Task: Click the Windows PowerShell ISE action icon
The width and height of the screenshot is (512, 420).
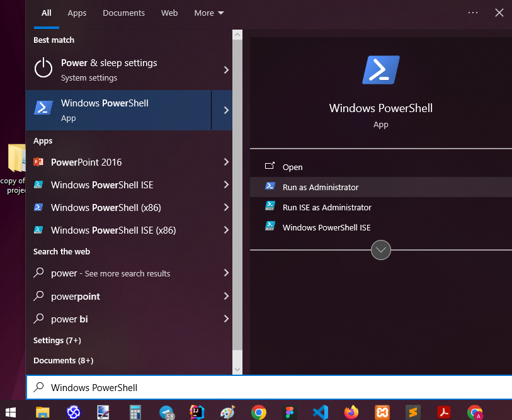Action: [270, 225]
